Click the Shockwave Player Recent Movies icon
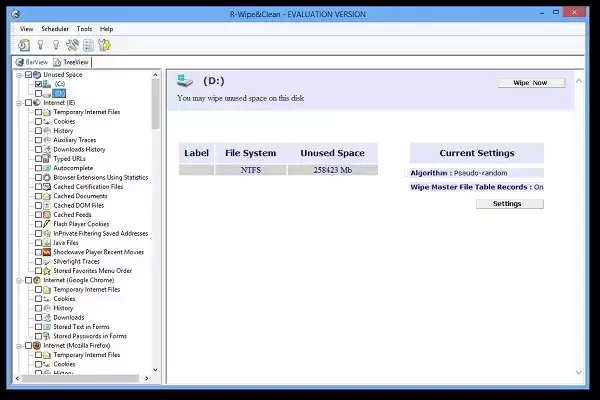 click(47, 252)
